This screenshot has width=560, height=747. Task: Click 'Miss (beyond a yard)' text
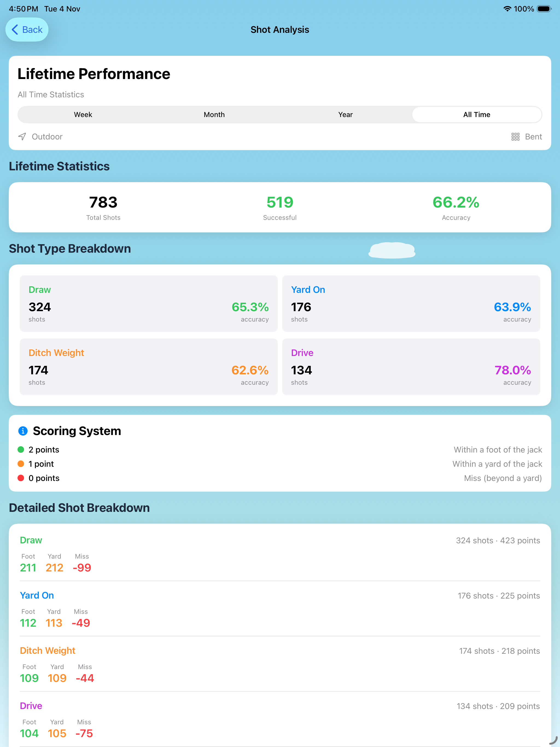503,478
